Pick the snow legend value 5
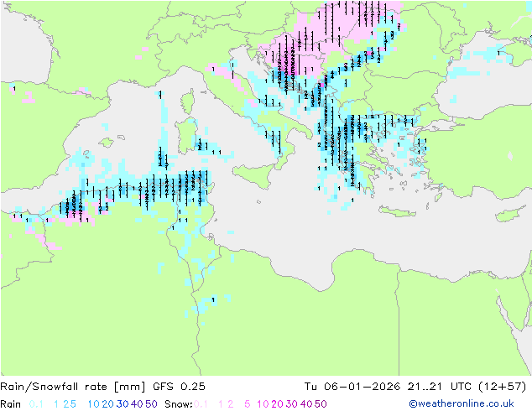 coord(248,404)
